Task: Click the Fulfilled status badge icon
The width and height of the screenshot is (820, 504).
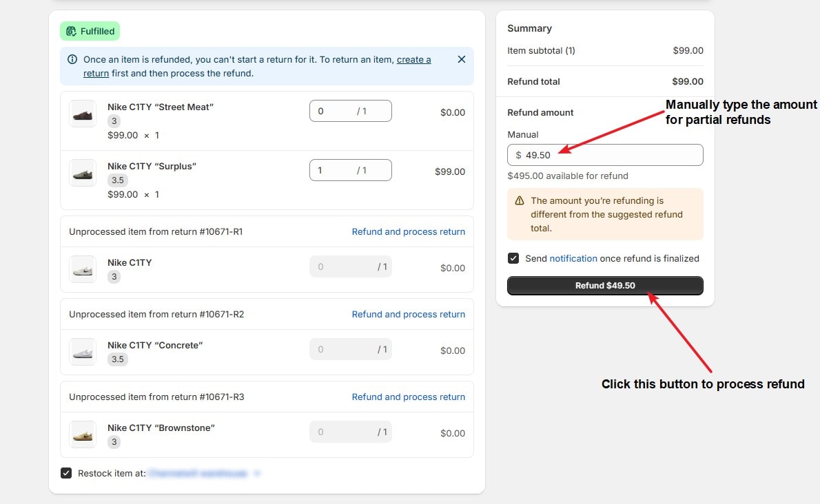Action: [71, 32]
